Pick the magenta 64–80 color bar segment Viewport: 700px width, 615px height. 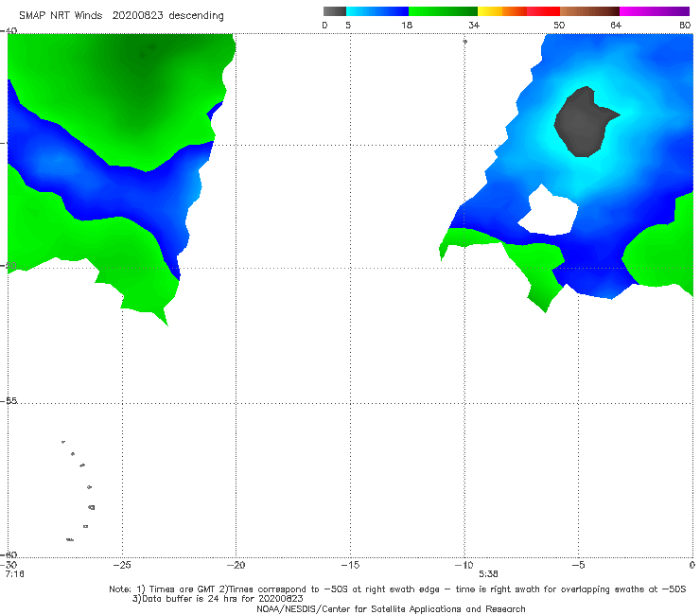click(655, 11)
